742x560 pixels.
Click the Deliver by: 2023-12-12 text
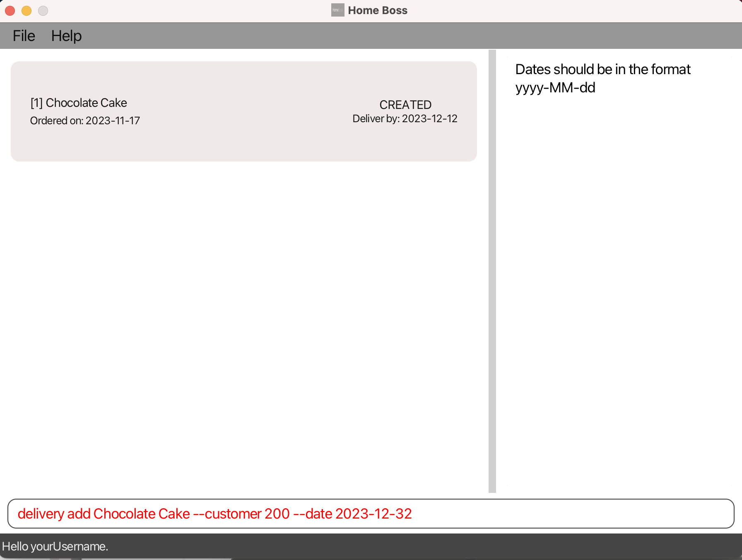(405, 119)
